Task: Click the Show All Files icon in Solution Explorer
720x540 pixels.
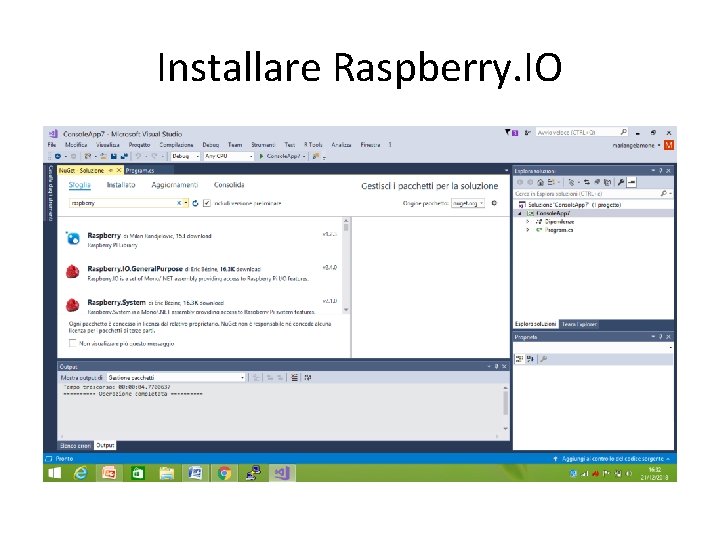Action: point(608,182)
